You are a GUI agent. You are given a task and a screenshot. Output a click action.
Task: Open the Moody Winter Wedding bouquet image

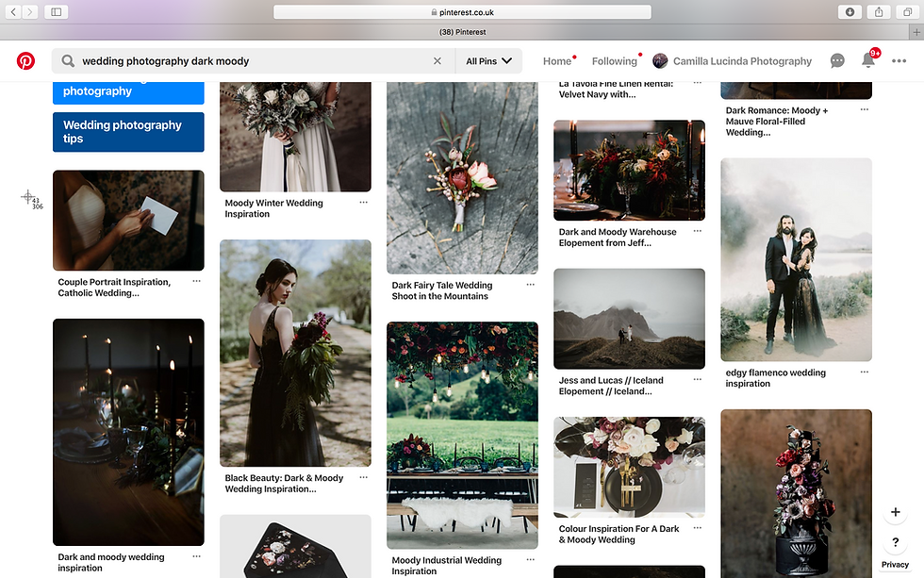[295, 137]
